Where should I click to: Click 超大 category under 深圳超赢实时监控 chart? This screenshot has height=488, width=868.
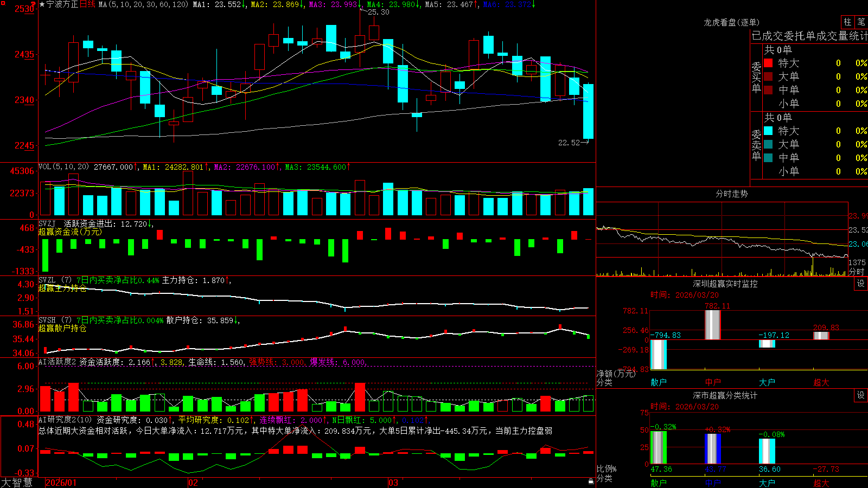[821, 382]
